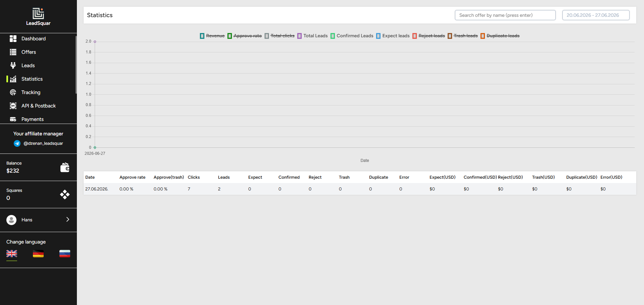Click the search offer by name field

pyautogui.click(x=505, y=15)
